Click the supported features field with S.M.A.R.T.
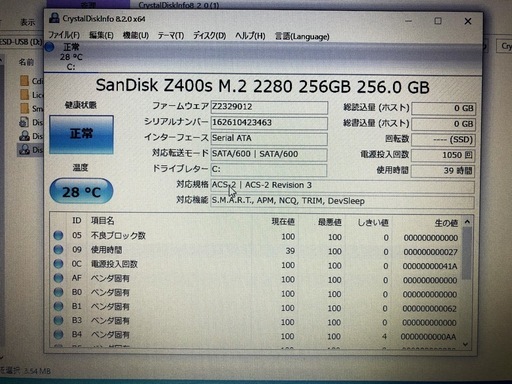Image resolution: width=512 pixels, height=384 pixels. click(x=342, y=201)
